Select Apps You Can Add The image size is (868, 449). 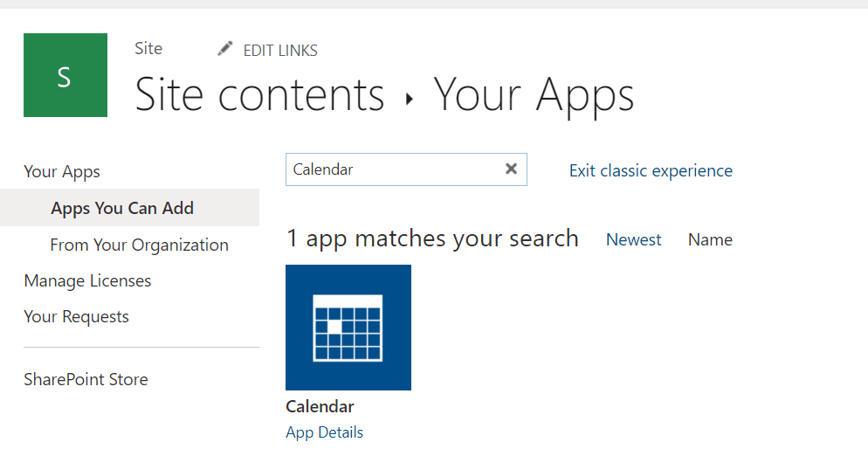(122, 209)
